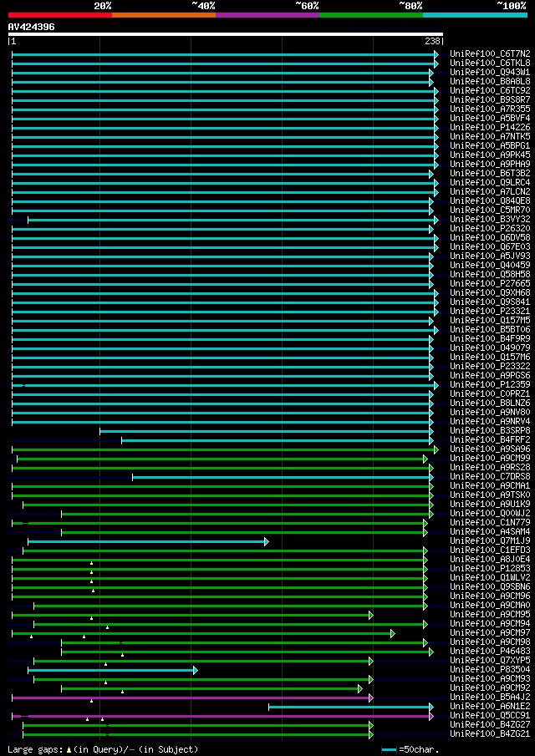The height and width of the screenshot is (756, 535).
Task: Select the UniRef100_Q6DV58 label
Action: (490, 238)
